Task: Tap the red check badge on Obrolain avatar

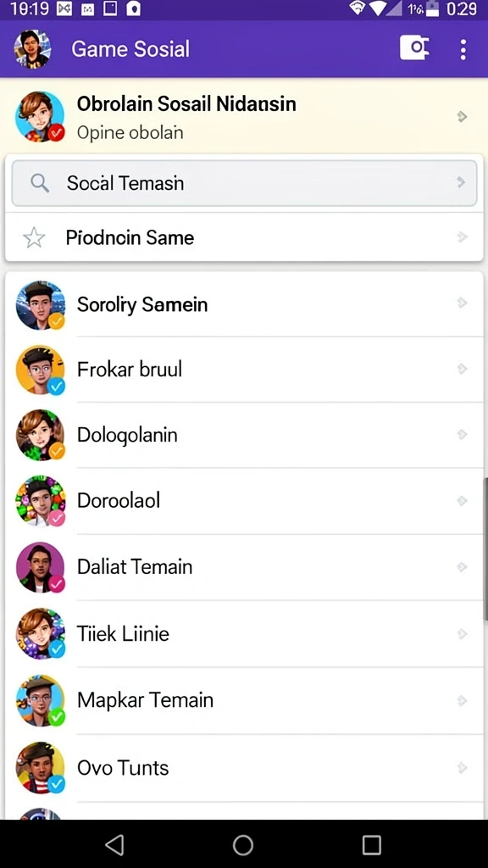Action: pos(56,133)
